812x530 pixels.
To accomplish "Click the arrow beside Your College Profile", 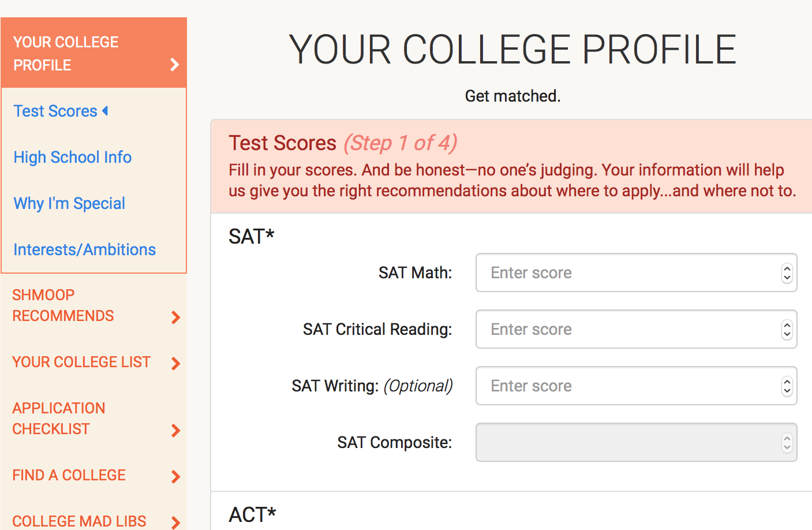I will 174,65.
